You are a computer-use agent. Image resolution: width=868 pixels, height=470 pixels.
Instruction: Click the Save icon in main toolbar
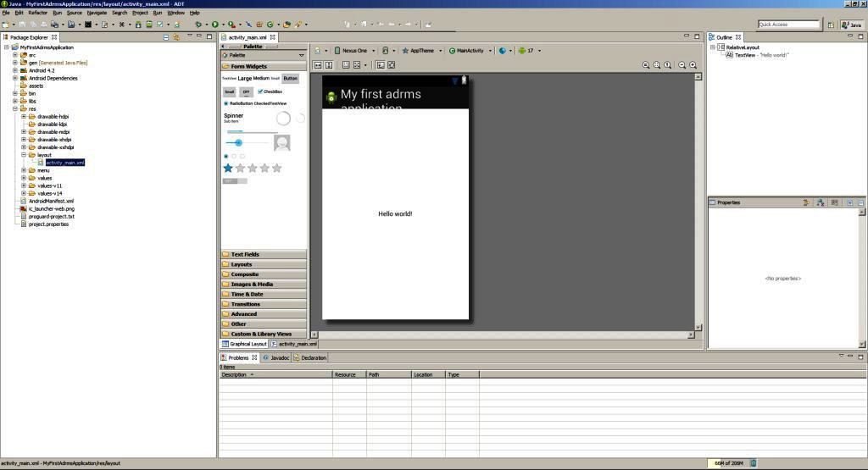(x=22, y=25)
